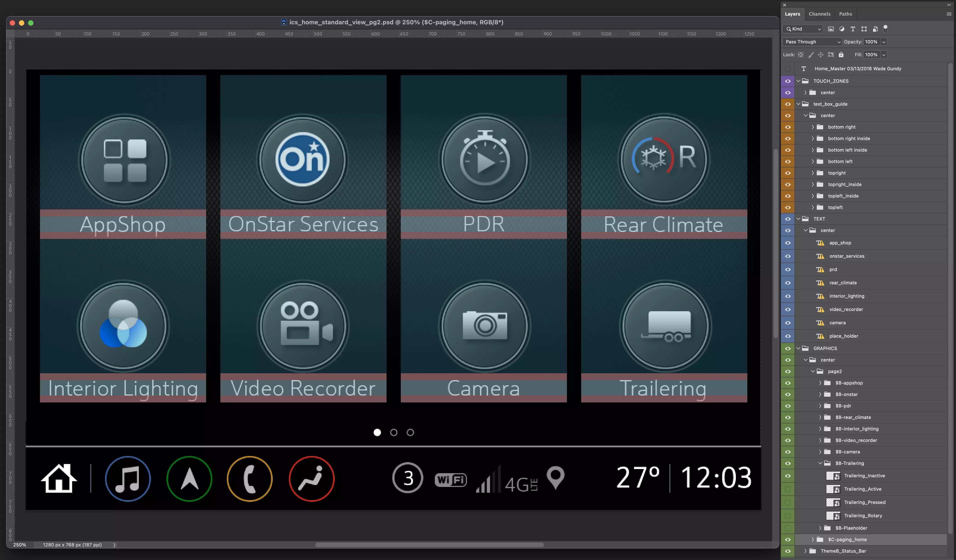Collapse the GRAPHICS layer group
The width and height of the screenshot is (956, 560).
click(798, 348)
